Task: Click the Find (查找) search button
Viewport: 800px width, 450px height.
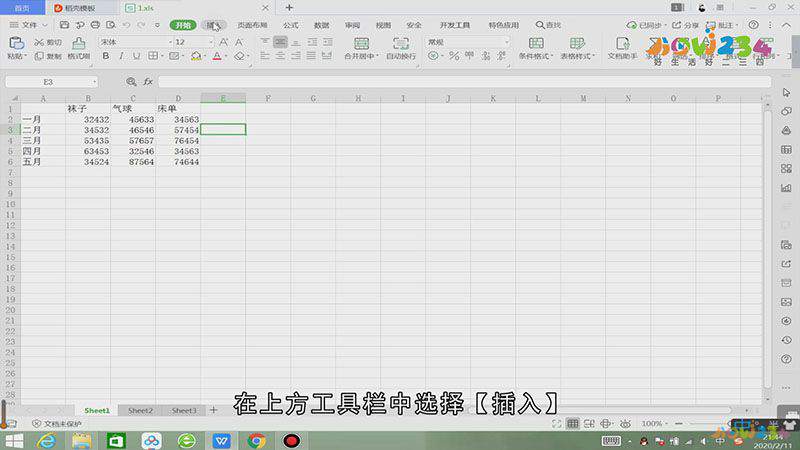Action: coord(548,25)
